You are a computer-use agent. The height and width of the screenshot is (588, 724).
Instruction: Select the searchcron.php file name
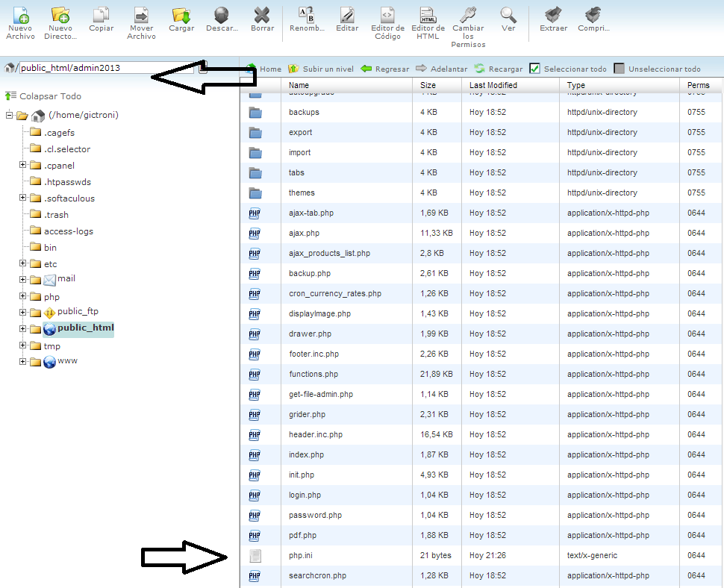click(x=317, y=575)
